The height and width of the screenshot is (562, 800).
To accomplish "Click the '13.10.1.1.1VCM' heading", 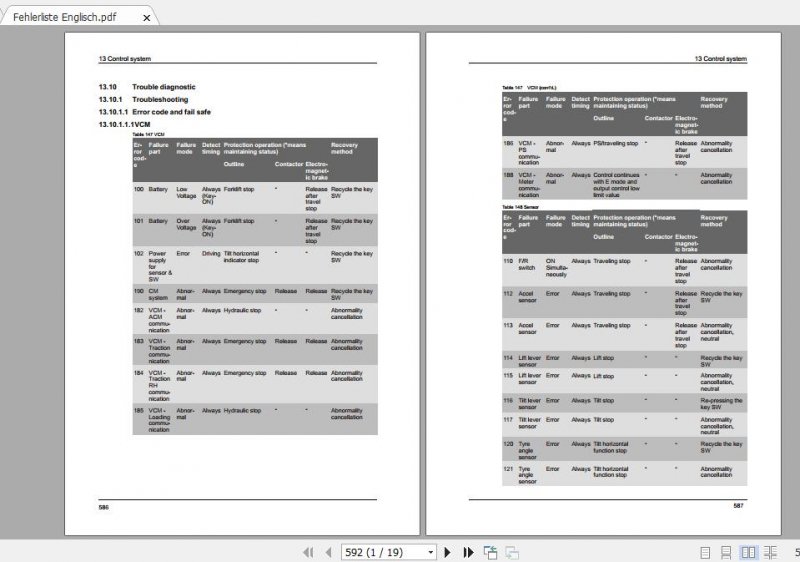I will point(124,124).
